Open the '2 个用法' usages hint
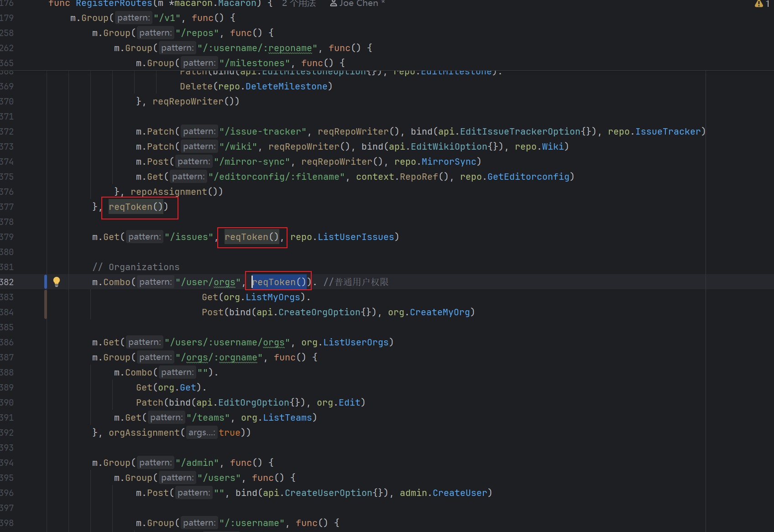This screenshot has height=532, width=774. point(299,4)
